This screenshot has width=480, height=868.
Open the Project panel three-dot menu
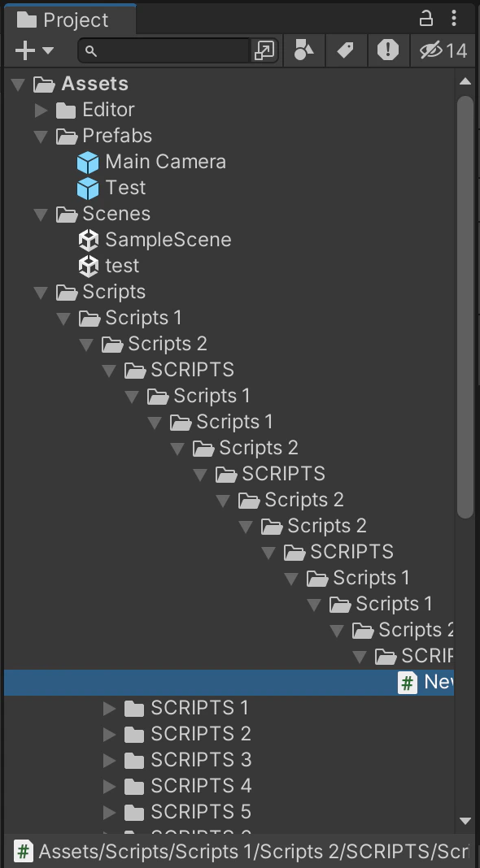[x=454, y=19]
